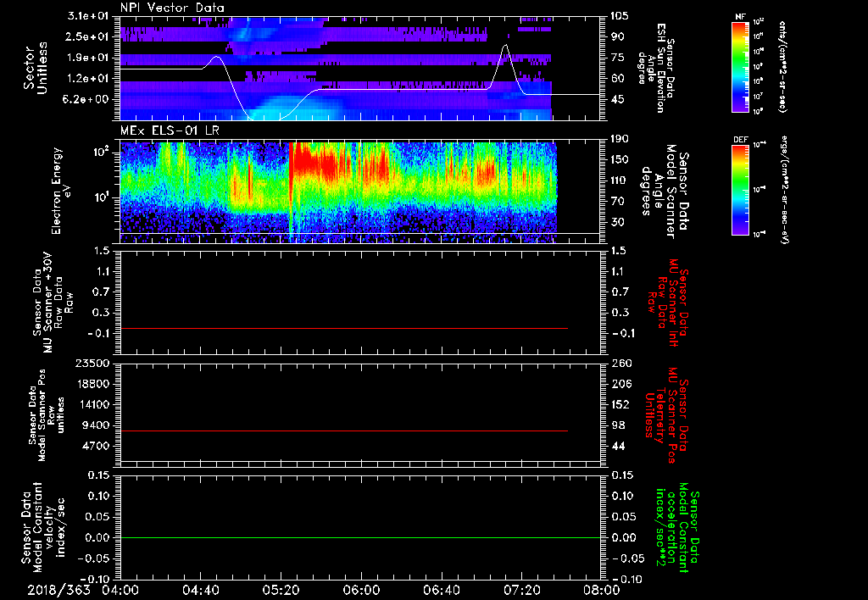Click the flat red line in the +30V panel

344,329
